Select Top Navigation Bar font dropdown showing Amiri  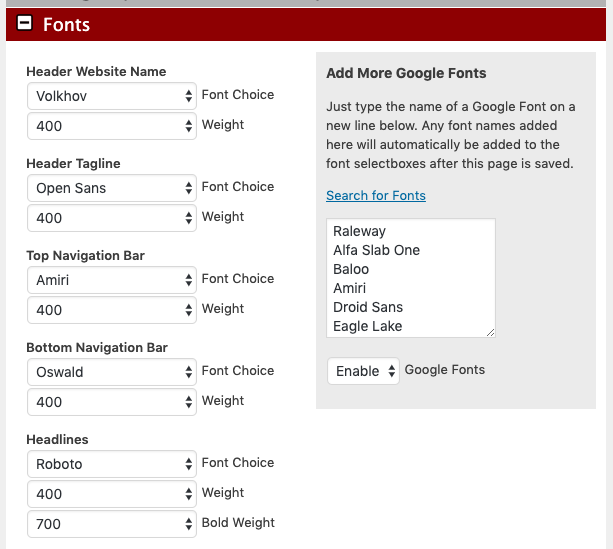[112, 280]
